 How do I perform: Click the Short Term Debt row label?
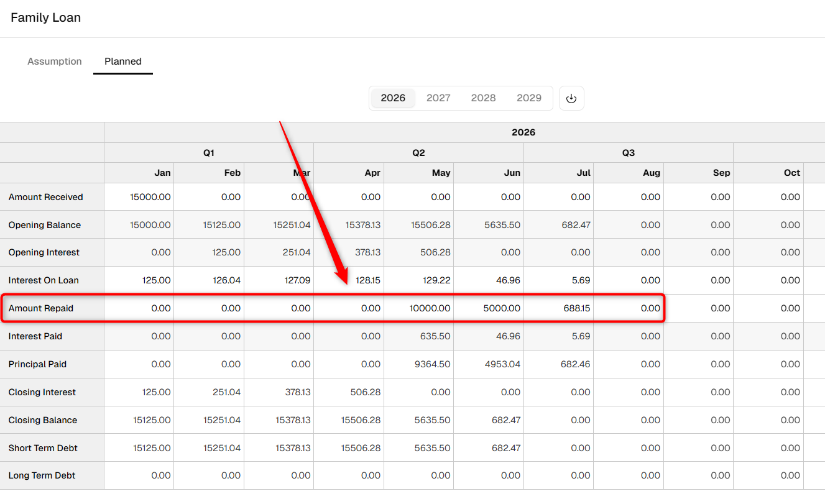(x=43, y=448)
